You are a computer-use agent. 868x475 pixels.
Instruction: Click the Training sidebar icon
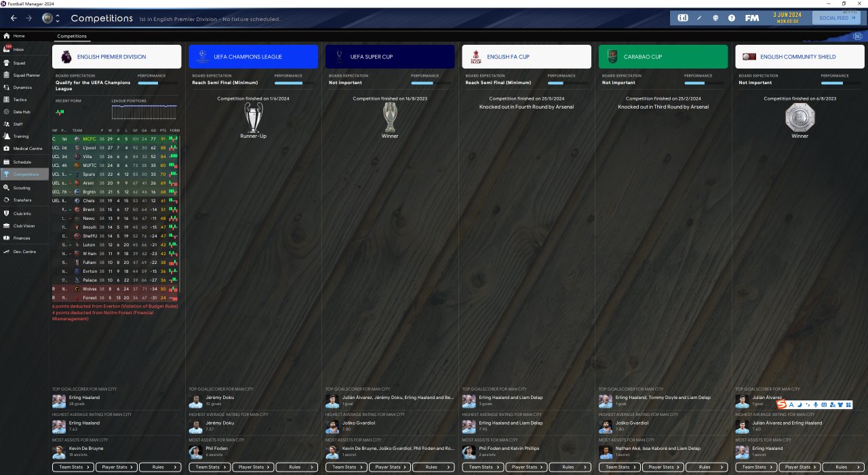coord(7,136)
